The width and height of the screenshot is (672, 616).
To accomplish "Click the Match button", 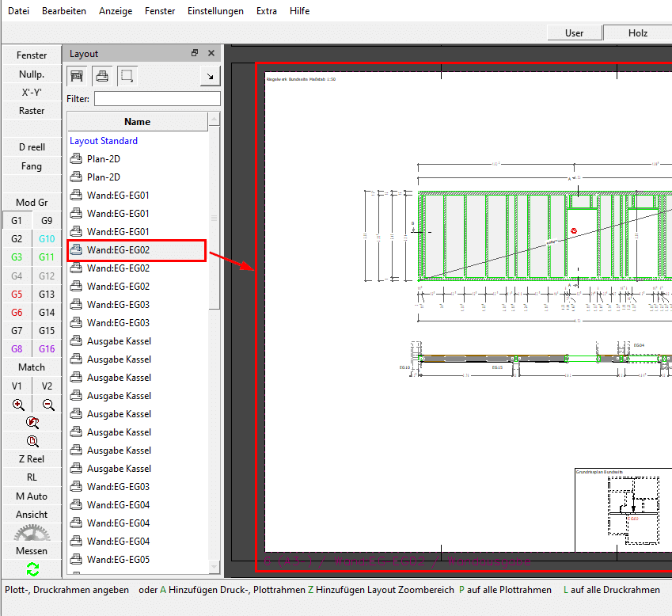I will (x=32, y=367).
